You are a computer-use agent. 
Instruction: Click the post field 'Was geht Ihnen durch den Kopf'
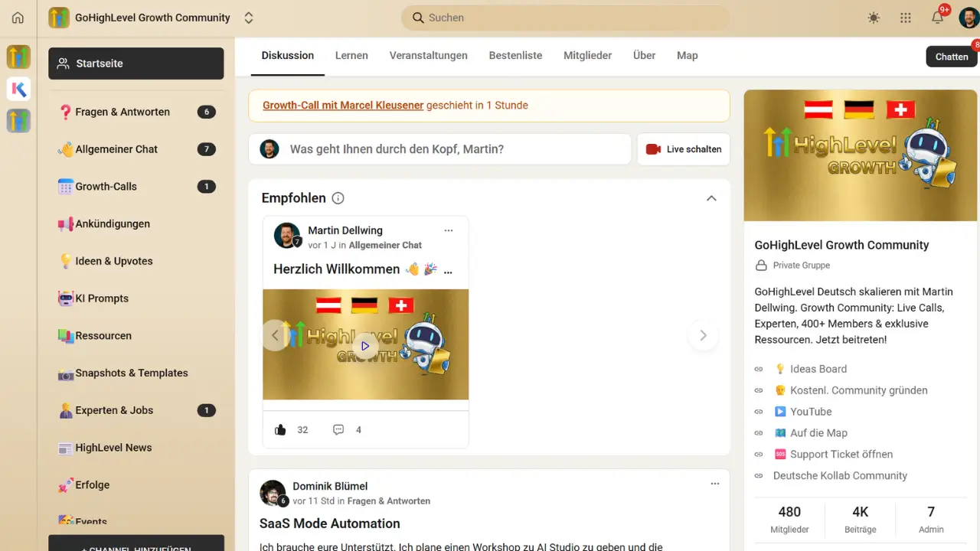(x=439, y=149)
